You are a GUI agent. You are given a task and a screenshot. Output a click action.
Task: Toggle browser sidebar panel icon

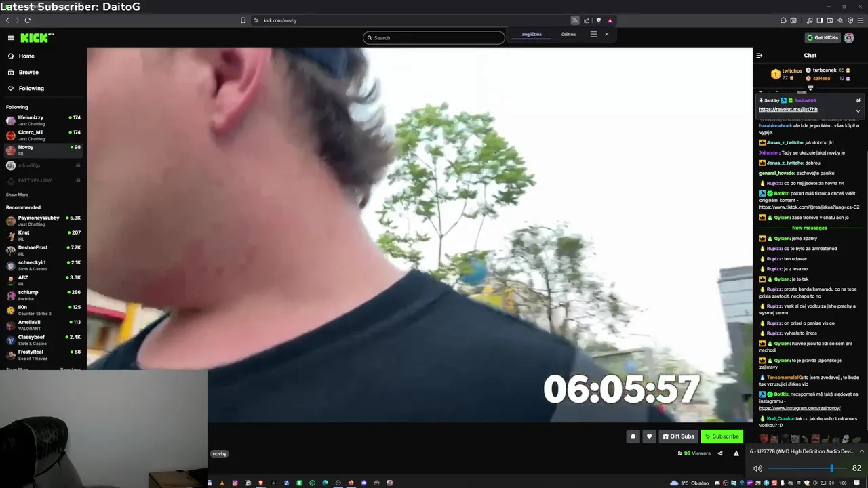click(820, 20)
